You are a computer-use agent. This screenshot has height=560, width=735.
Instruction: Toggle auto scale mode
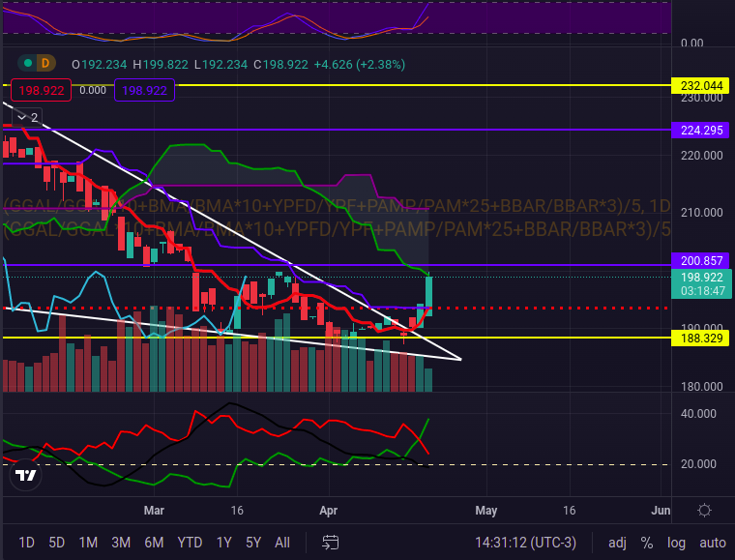point(713,543)
